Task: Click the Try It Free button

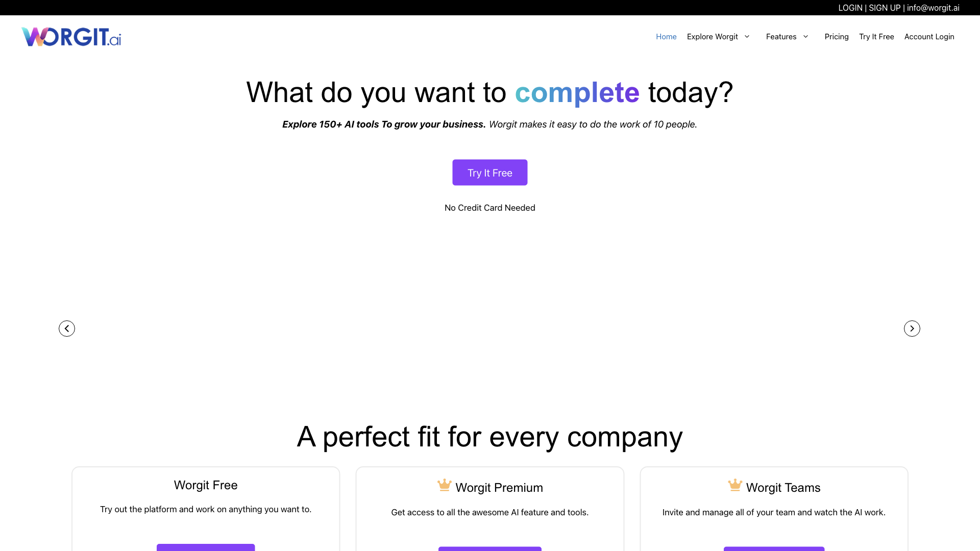Action: pos(489,172)
